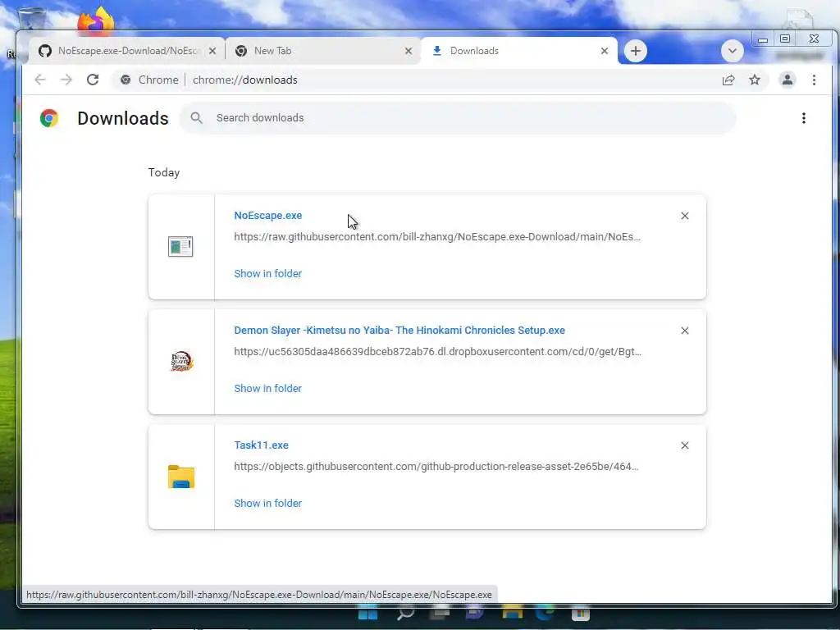Image resolution: width=840 pixels, height=630 pixels.
Task: Close the NoEscape.exe-Download GitHub tab
Action: [212, 51]
